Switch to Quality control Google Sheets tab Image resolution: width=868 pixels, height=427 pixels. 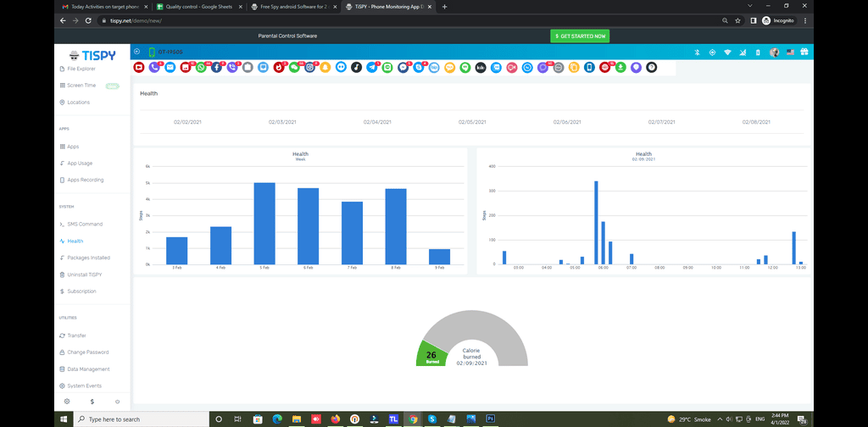[x=200, y=7]
